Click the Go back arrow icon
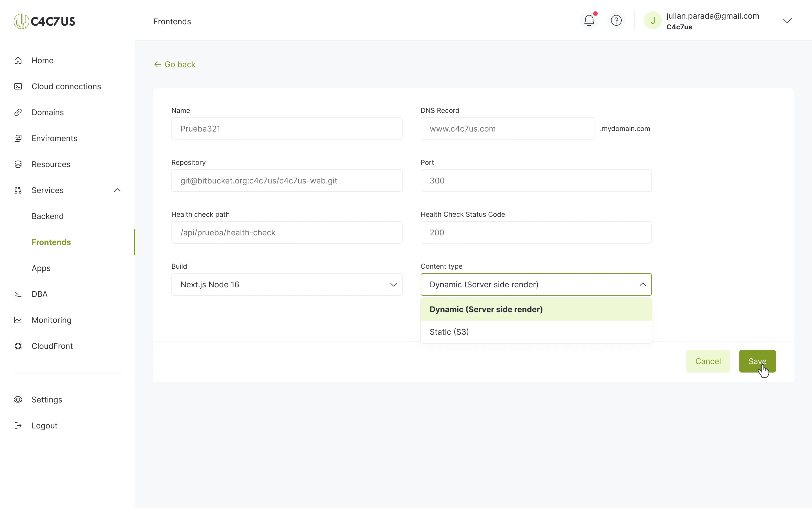The width and height of the screenshot is (812, 508). tap(157, 64)
